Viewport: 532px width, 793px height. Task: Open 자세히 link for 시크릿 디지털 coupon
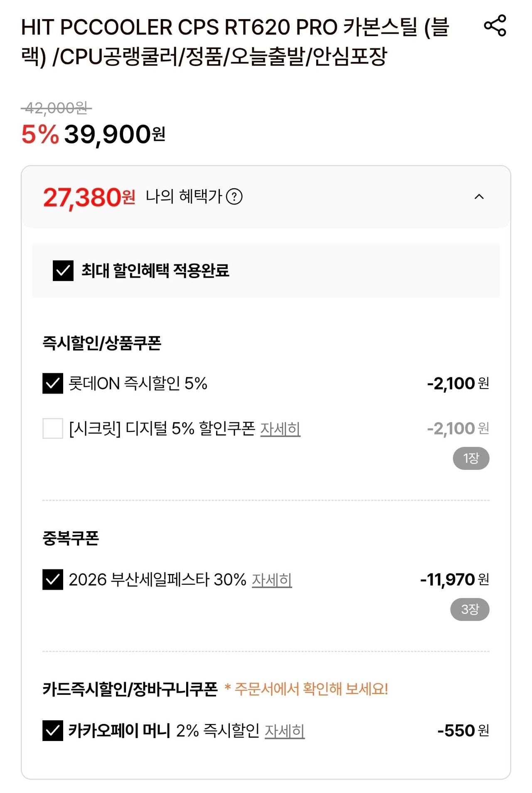[280, 429]
